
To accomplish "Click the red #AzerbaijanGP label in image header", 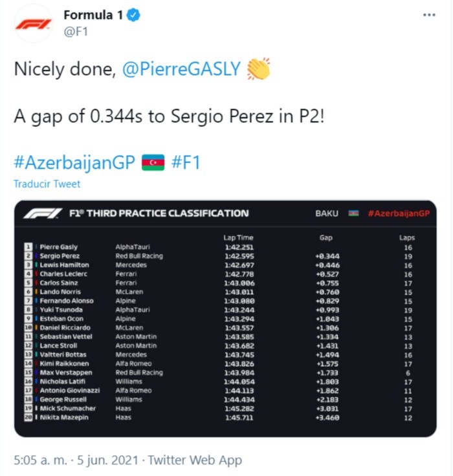I will (x=399, y=213).
